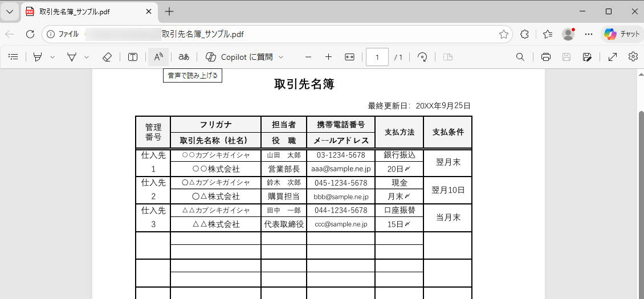Image resolution: width=644 pixels, height=299 pixels.
Task: Click the 山田 太郎 cell
Action: point(284,155)
